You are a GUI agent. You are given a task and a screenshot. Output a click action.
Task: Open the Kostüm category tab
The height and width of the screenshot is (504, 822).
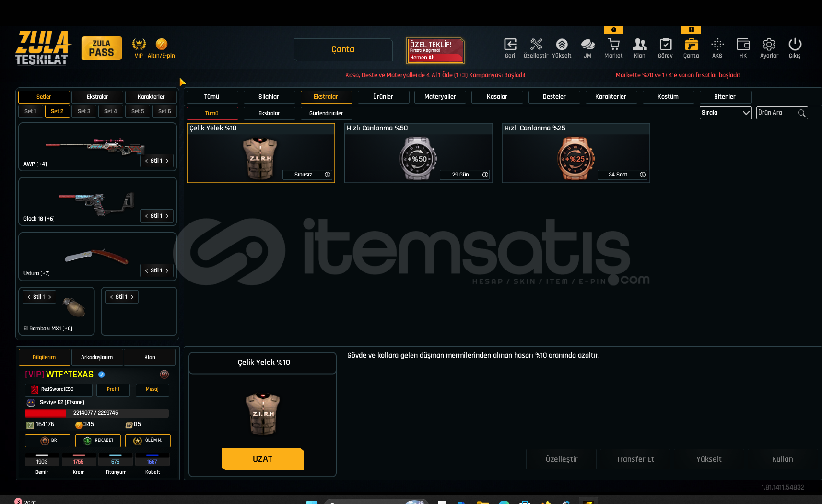(669, 97)
